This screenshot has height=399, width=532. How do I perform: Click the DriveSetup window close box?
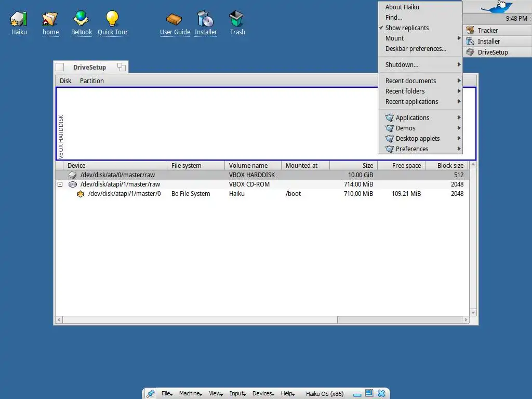click(x=60, y=67)
